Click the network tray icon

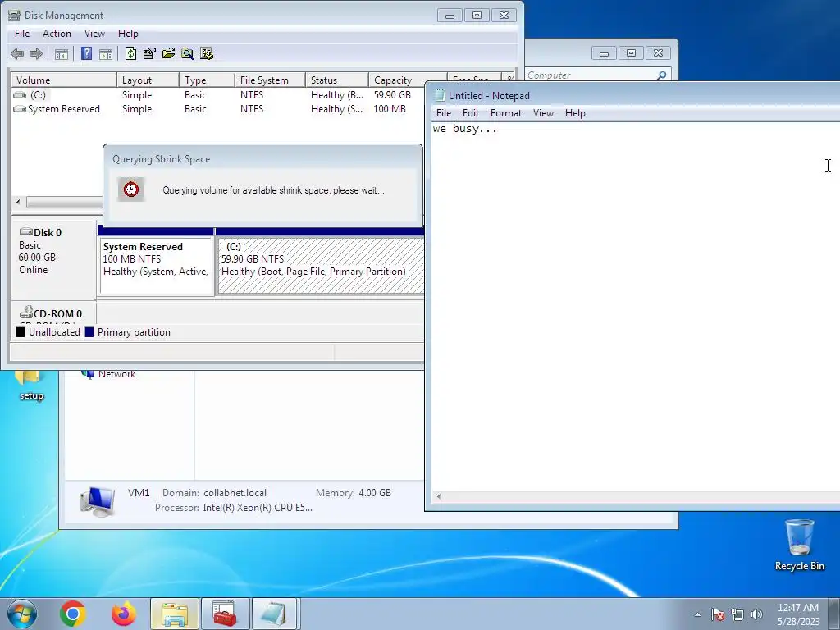tap(737, 614)
